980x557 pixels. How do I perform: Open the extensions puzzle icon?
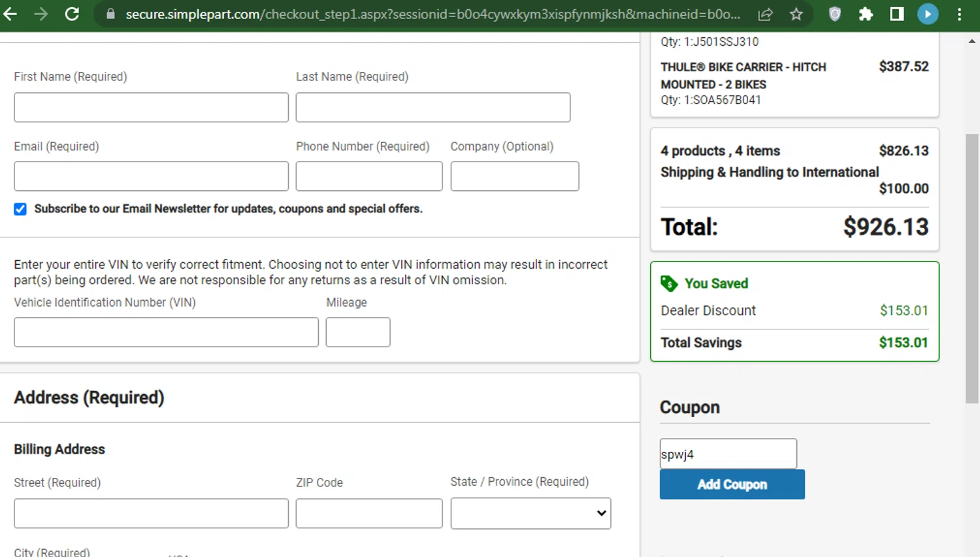coord(866,14)
